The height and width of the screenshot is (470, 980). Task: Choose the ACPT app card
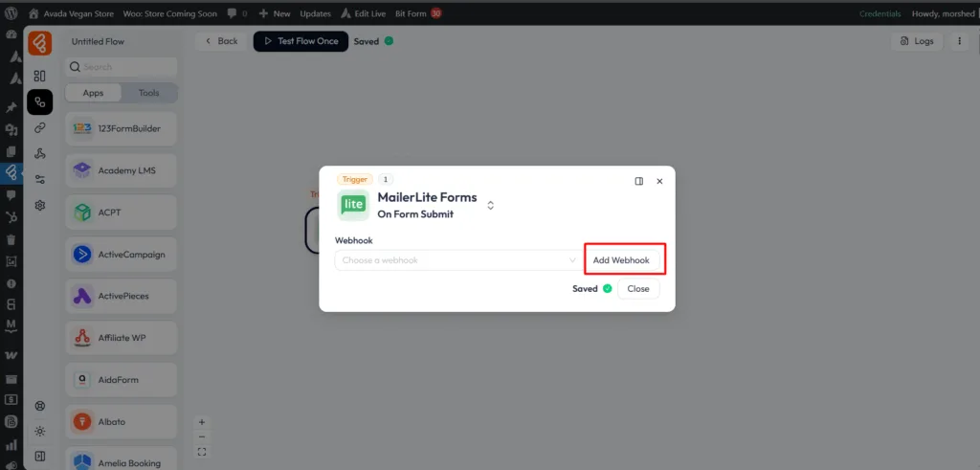click(x=122, y=213)
